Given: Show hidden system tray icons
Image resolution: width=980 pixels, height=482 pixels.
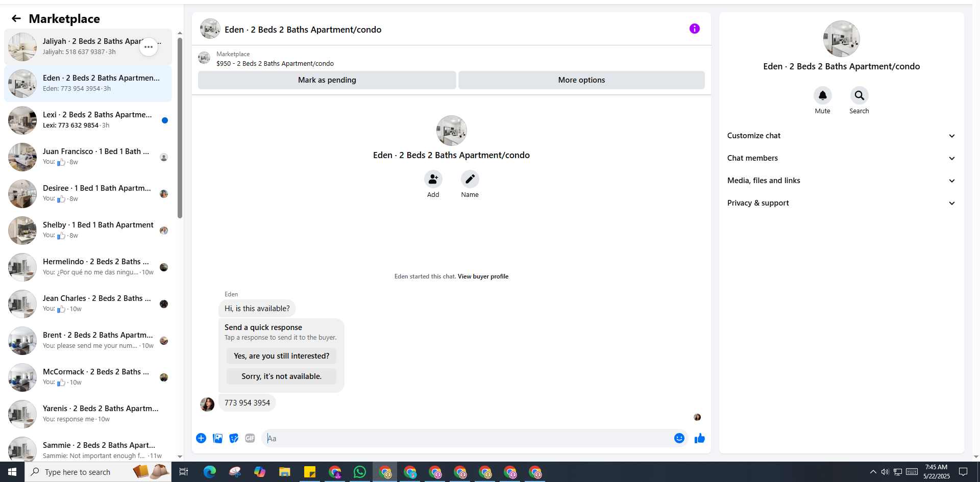Looking at the screenshot, I should [873, 472].
